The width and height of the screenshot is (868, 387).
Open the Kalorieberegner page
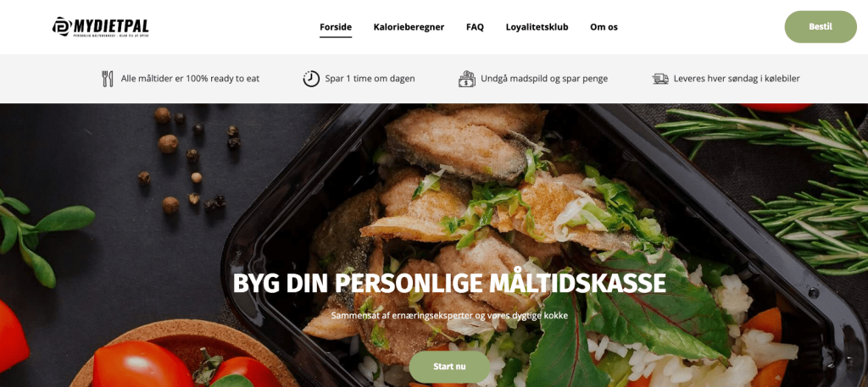pos(409,26)
